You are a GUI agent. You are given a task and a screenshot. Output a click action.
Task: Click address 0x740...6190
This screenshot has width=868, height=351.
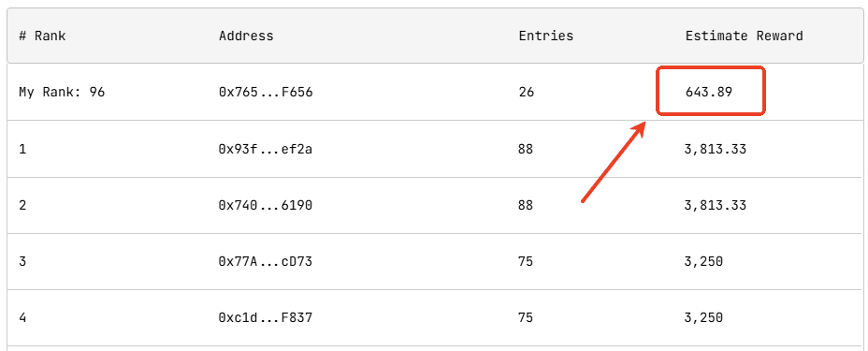(265, 205)
